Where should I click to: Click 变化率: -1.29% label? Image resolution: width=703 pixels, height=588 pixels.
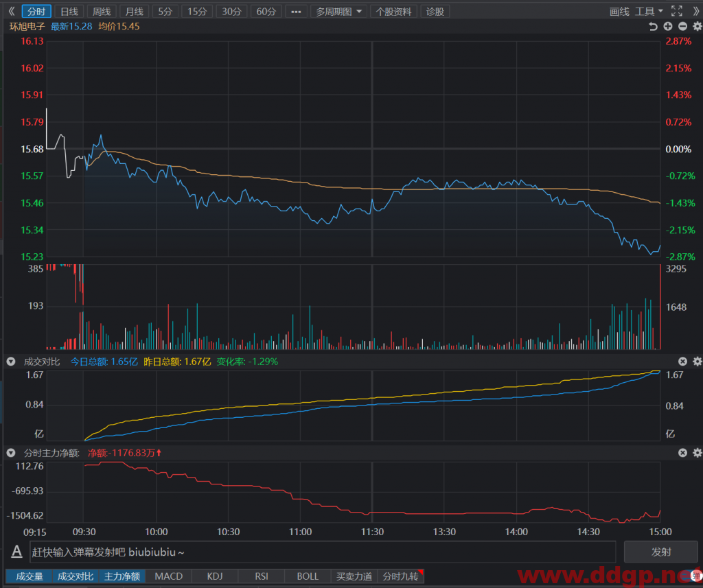247,361
